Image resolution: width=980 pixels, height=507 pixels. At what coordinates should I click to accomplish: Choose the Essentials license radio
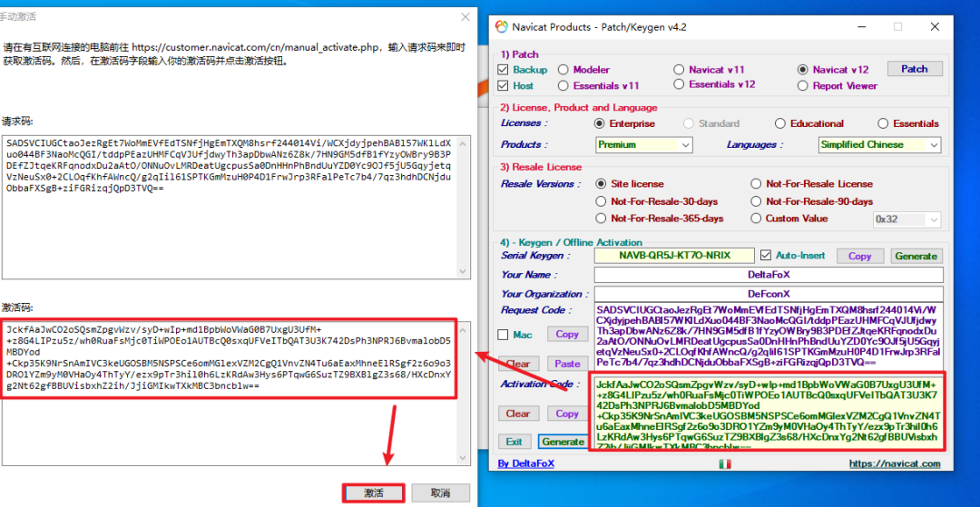tap(883, 123)
